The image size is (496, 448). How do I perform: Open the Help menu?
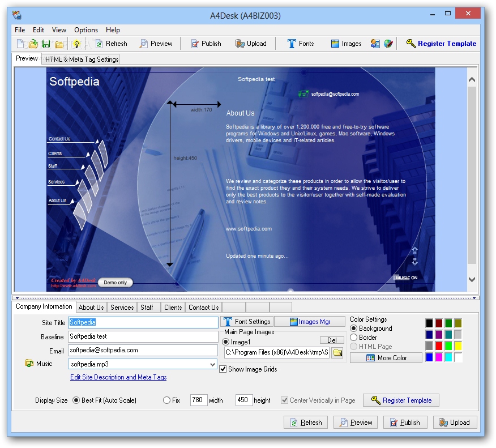113,30
